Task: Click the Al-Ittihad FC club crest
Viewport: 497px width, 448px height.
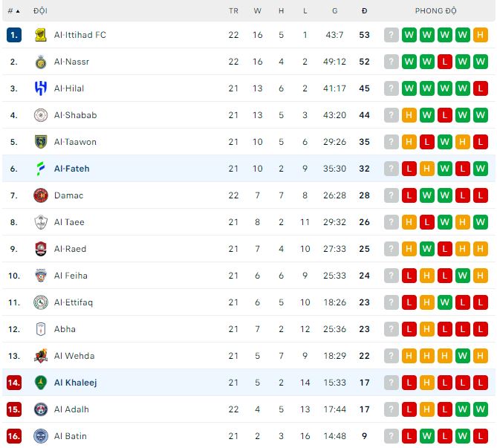Action: [x=41, y=35]
